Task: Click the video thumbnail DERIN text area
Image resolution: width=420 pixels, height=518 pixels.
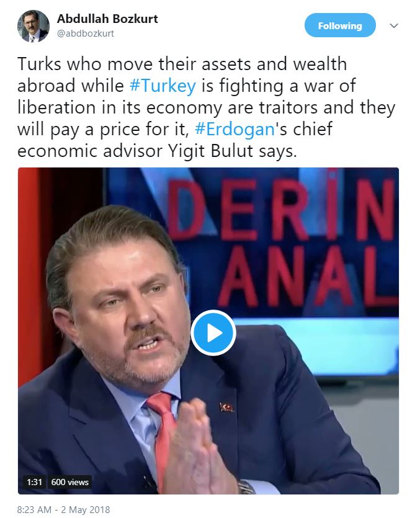Action: click(x=282, y=210)
